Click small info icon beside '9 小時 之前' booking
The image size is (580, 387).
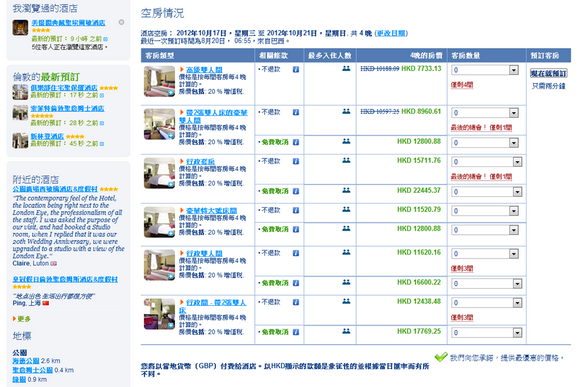(105, 39)
